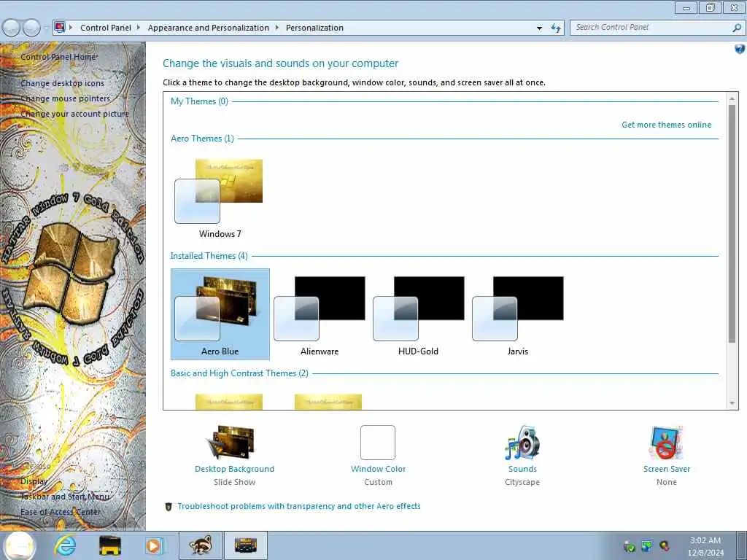Open Troubleshoot transparency and Aero effects link
The image size is (747, 560).
click(298, 506)
